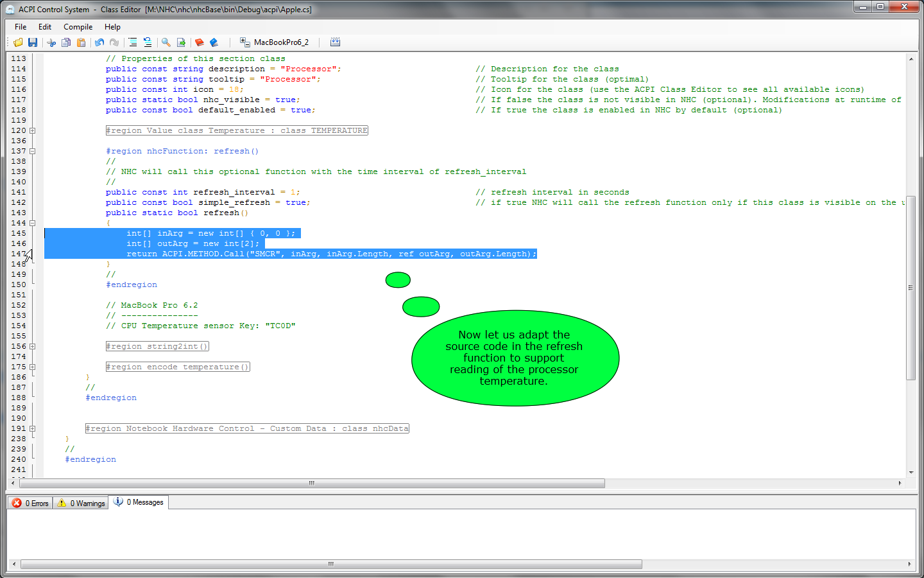Click the Copy icon in the toolbar
Image resolution: width=924 pixels, height=578 pixels.
(66, 42)
